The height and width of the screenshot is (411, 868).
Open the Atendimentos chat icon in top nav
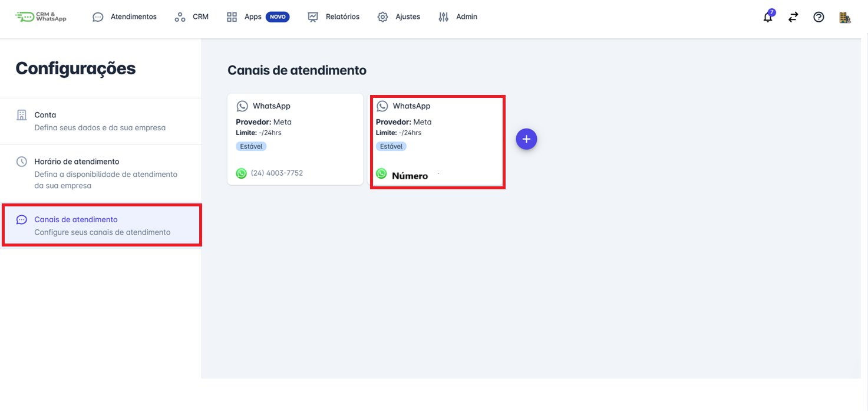[x=97, y=17]
